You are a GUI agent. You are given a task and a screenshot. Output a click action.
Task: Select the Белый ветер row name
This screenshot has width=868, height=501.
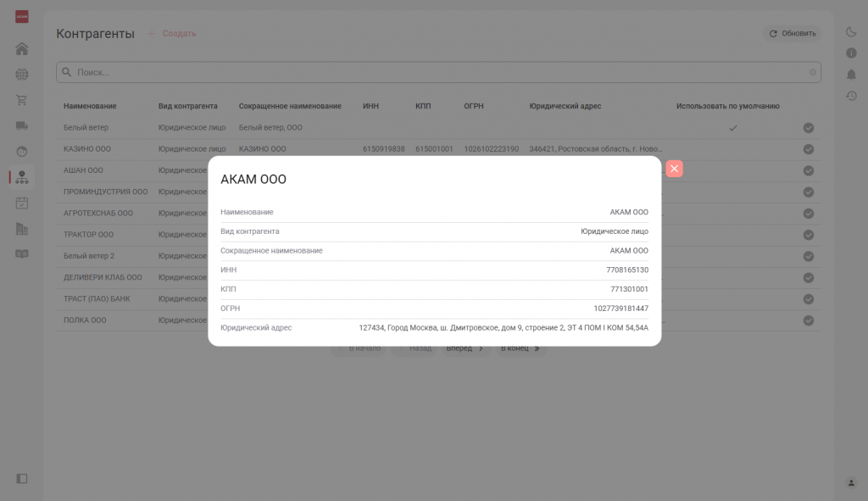point(86,127)
